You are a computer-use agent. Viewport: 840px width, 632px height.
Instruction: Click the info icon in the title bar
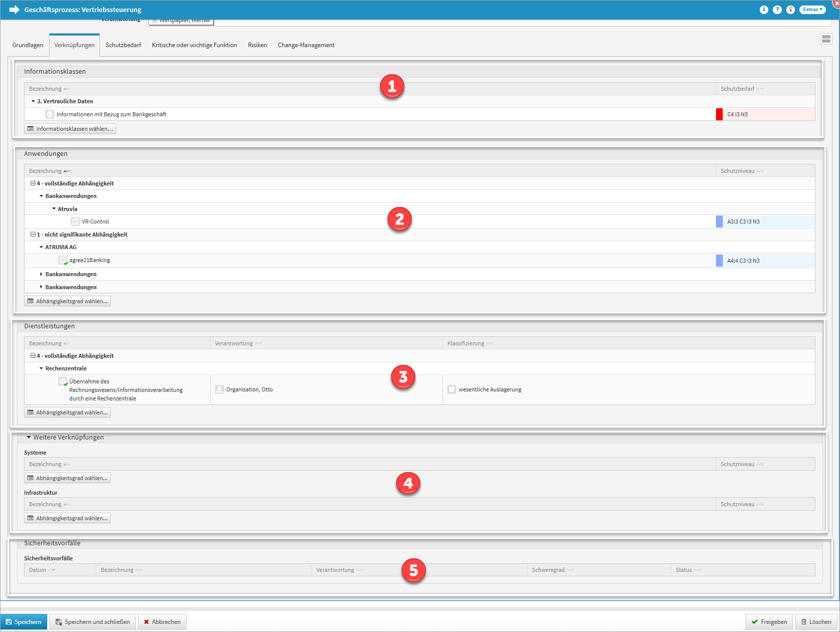pos(764,10)
